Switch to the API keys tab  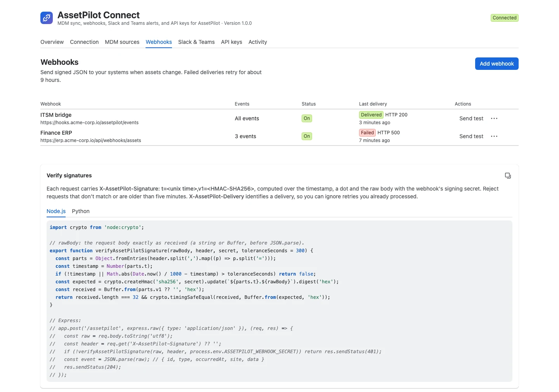click(231, 42)
